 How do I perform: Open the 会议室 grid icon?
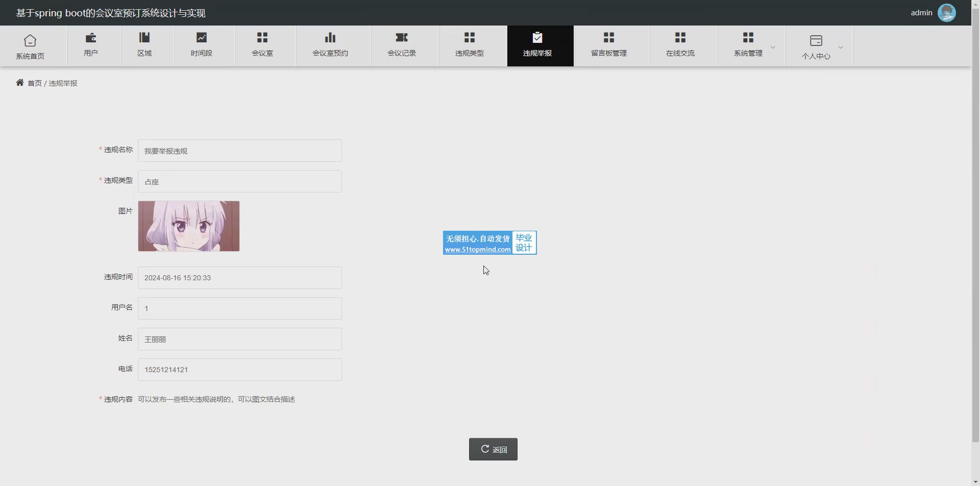[x=262, y=38]
